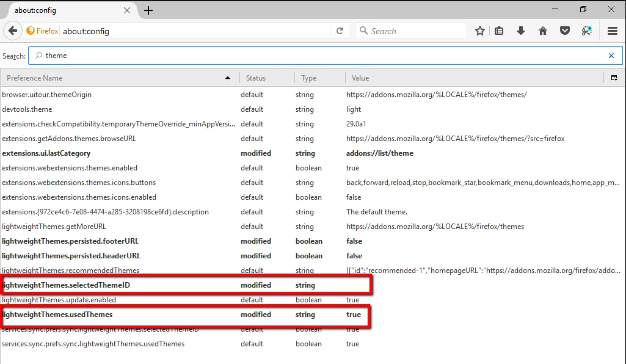
Task: Sort by Preference Name column
Action: pyautogui.click(x=116, y=78)
